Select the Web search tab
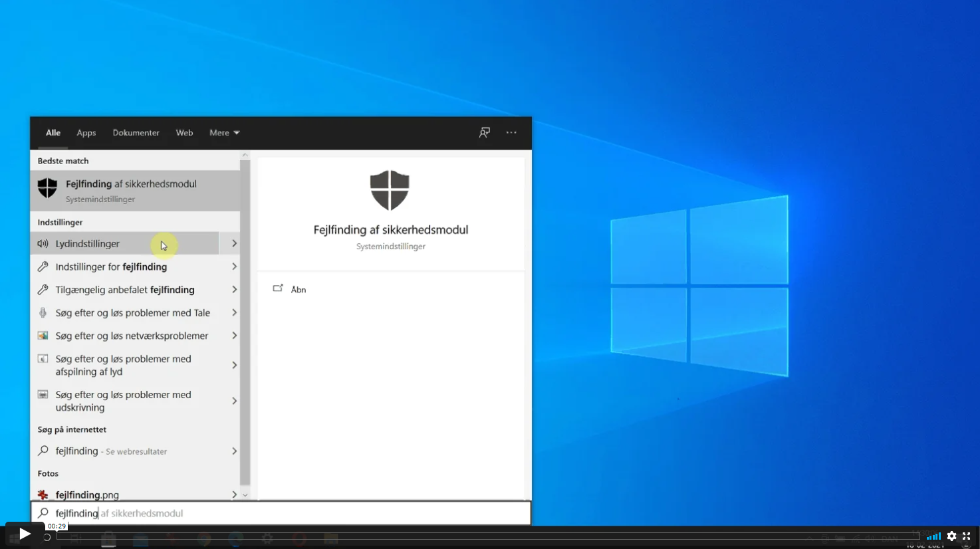This screenshot has height=549, width=980. pos(184,133)
